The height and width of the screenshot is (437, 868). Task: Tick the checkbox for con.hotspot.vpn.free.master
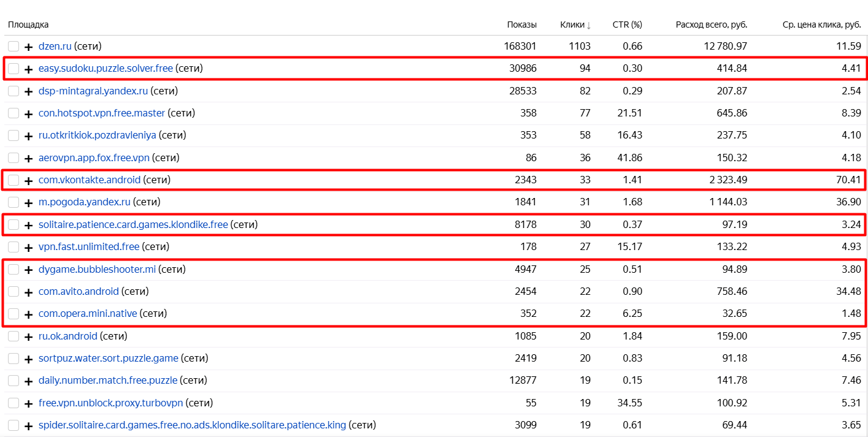(x=13, y=113)
